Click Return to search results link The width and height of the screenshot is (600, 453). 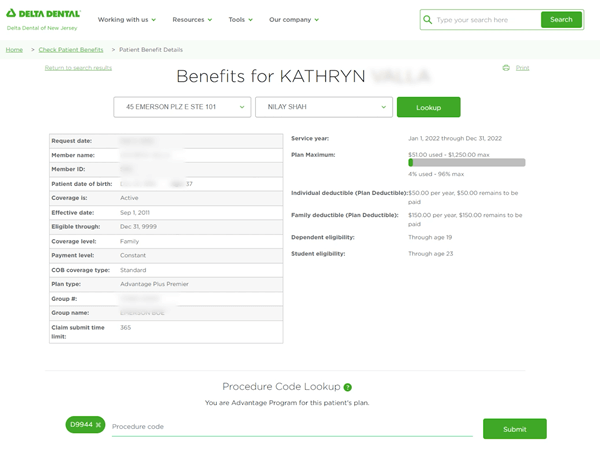(78, 68)
